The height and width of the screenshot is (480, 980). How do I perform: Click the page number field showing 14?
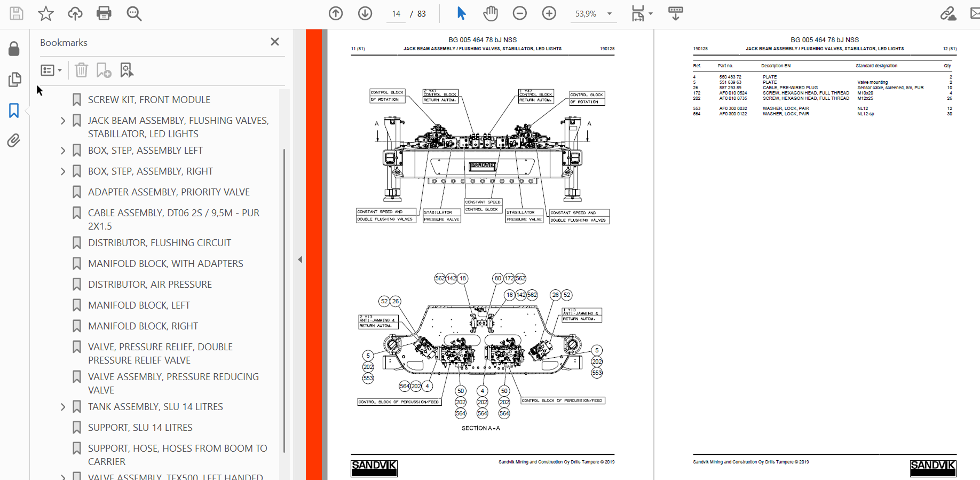click(x=396, y=14)
